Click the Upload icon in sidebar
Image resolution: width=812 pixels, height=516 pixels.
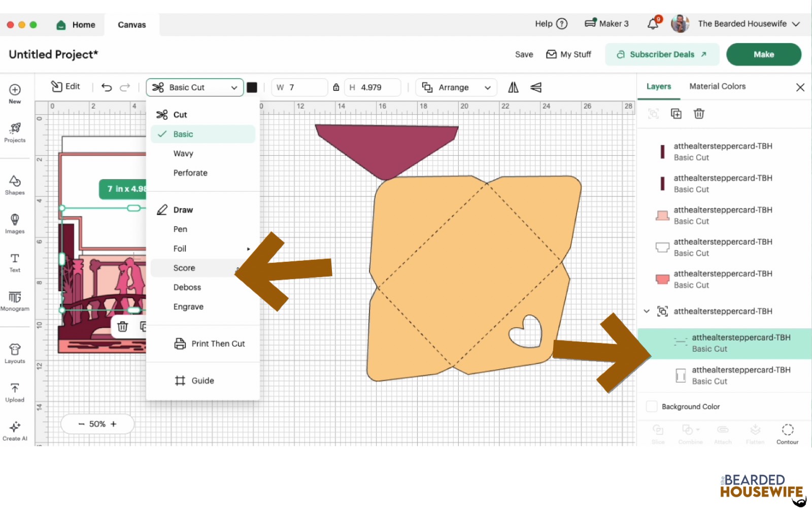coord(15,392)
